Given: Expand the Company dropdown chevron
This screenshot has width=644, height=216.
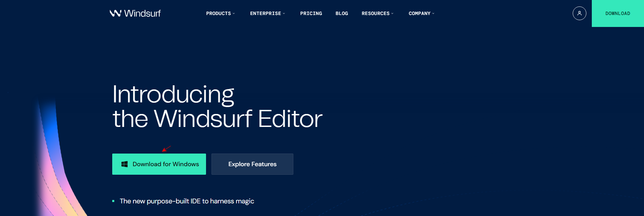Looking at the screenshot, I should pyautogui.click(x=433, y=14).
